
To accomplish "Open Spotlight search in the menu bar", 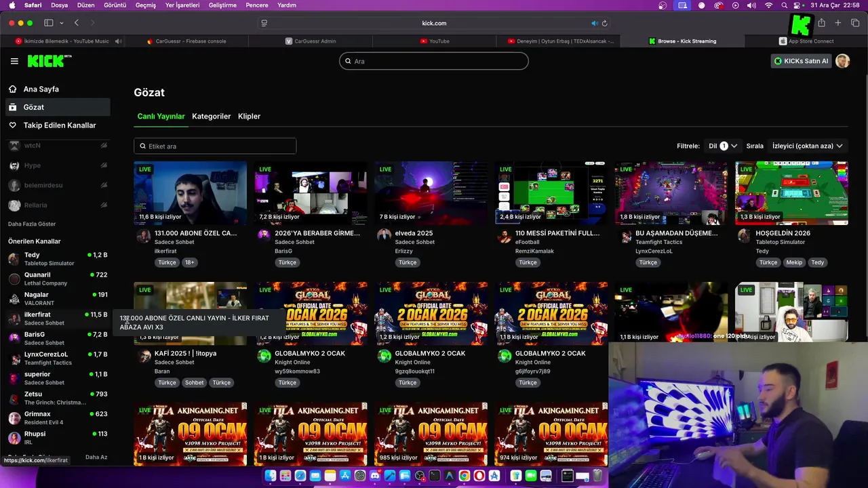I will 785,5.
